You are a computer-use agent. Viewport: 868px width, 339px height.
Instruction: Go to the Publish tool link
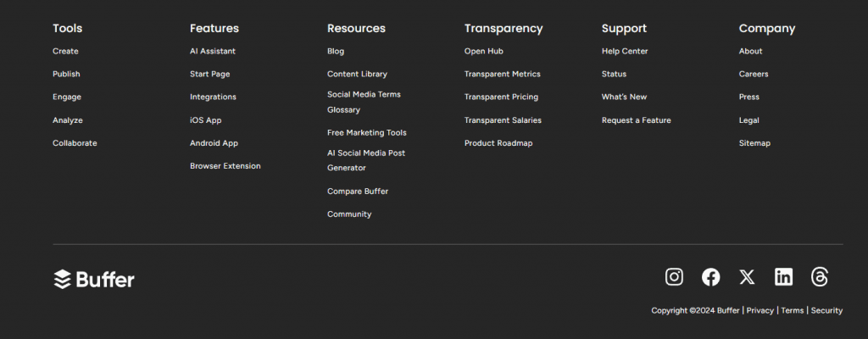[66, 74]
